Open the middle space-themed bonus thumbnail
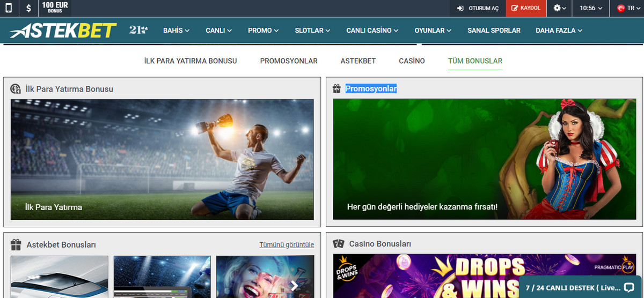 [x=163, y=277]
